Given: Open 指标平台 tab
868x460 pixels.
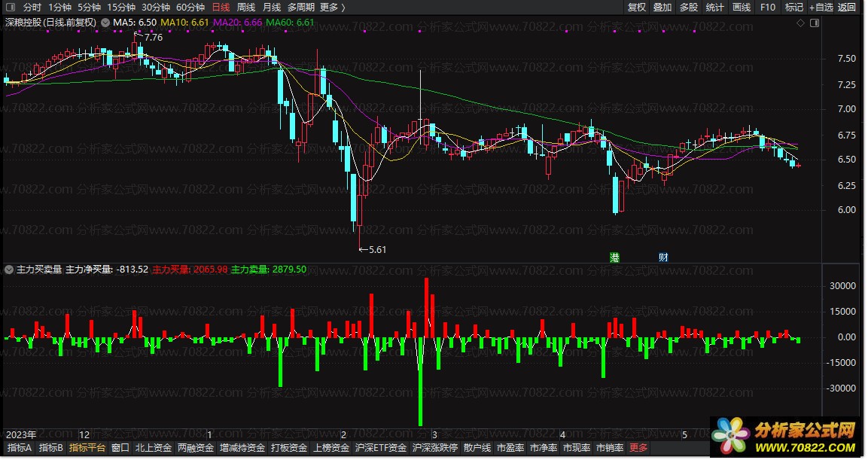Looking at the screenshot, I should coord(87,448).
